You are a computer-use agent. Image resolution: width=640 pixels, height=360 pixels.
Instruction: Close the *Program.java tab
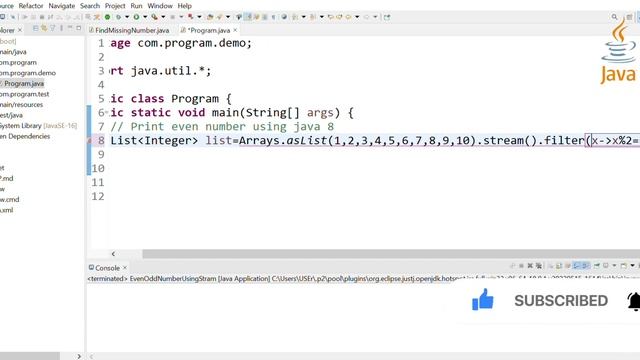(x=235, y=30)
